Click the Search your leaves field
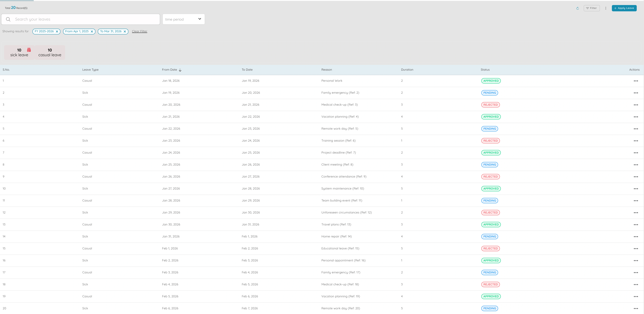 (85, 19)
